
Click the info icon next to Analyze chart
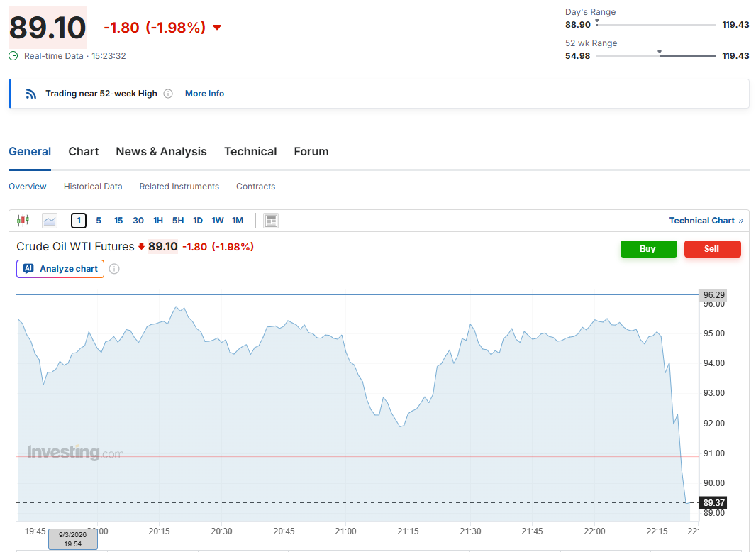(x=114, y=269)
